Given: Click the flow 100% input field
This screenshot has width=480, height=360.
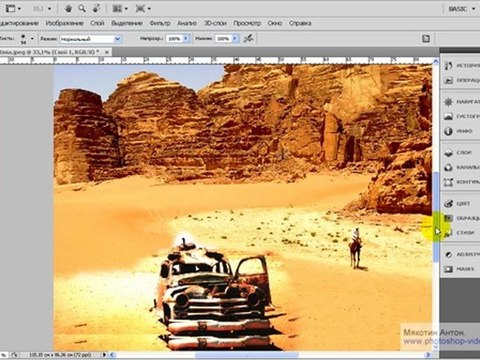Looking at the screenshot, I should click(224, 39).
